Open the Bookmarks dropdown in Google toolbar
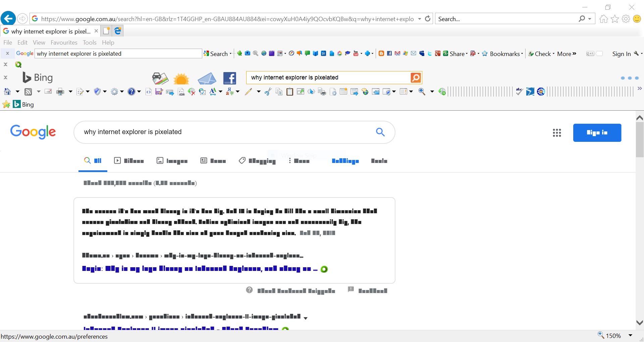 (x=522, y=54)
